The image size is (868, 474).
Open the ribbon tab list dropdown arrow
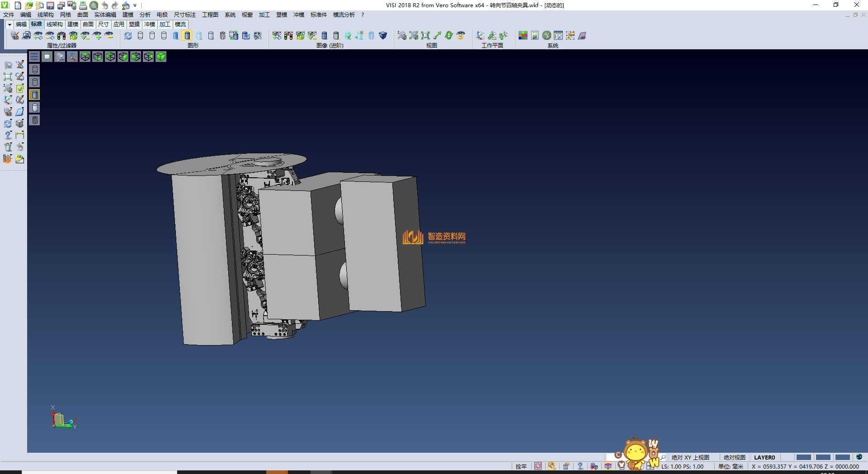click(9, 24)
